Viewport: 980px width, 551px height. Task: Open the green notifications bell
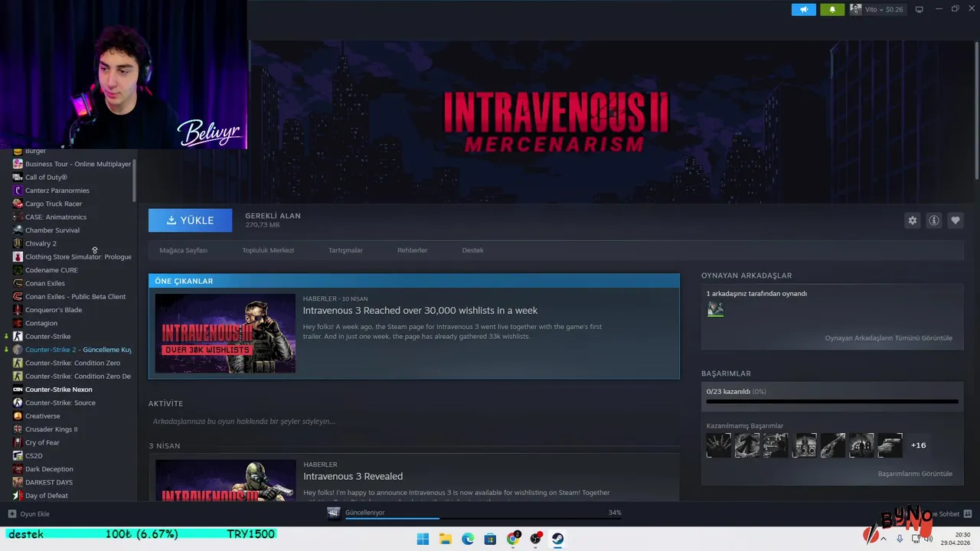[832, 9]
